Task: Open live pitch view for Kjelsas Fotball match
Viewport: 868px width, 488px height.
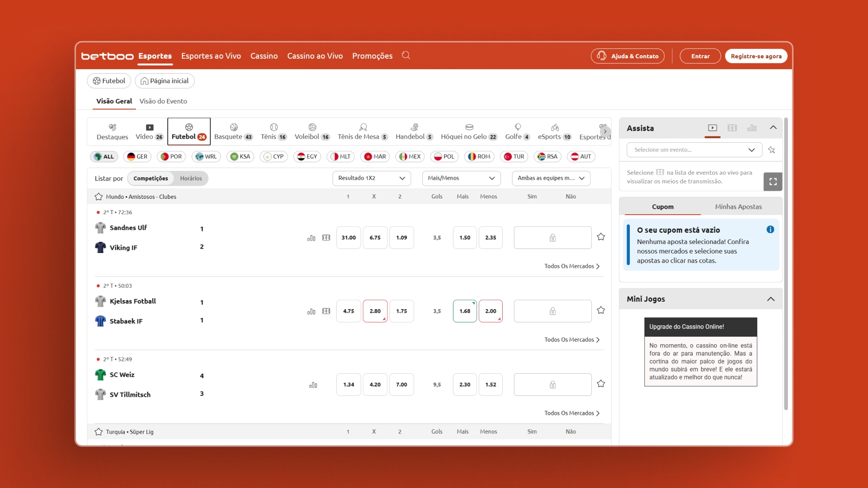Action: tap(326, 311)
